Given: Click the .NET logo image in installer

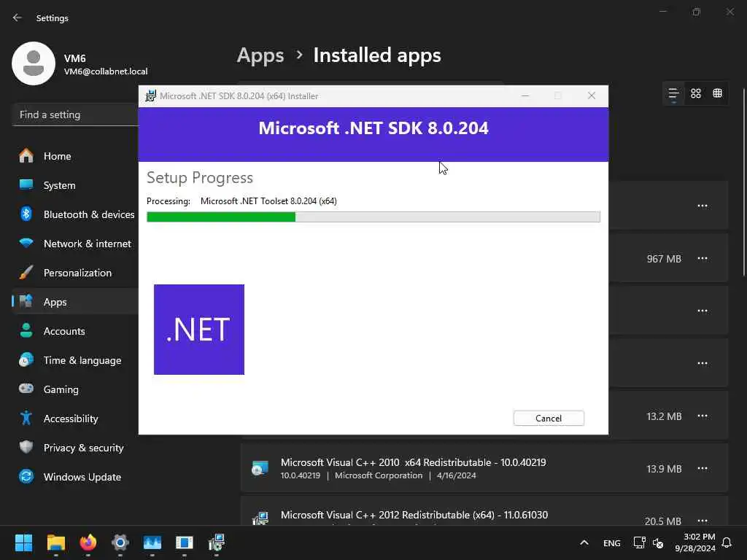Looking at the screenshot, I should point(198,330).
